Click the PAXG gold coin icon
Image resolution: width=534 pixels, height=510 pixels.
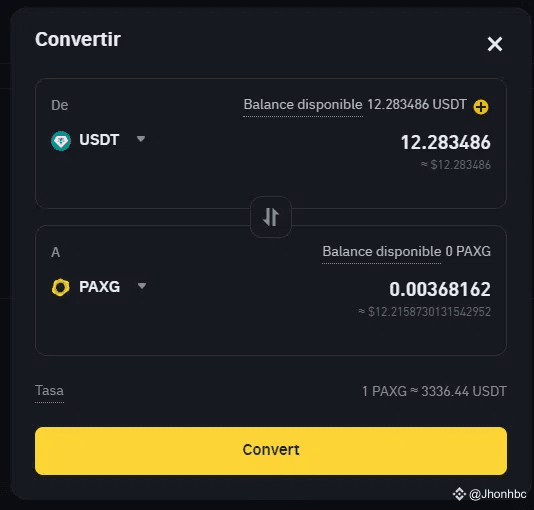point(61,287)
